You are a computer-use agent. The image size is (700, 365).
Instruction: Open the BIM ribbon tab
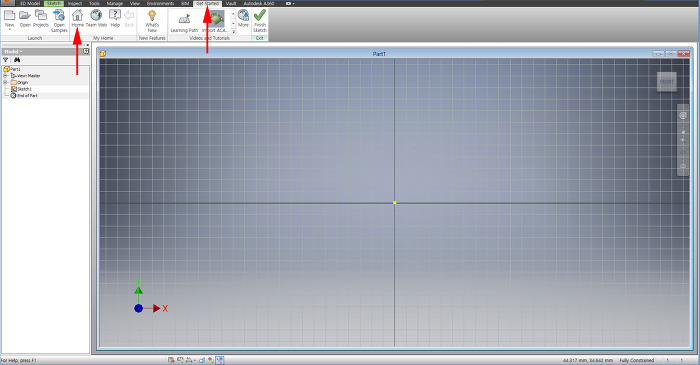pos(185,3)
